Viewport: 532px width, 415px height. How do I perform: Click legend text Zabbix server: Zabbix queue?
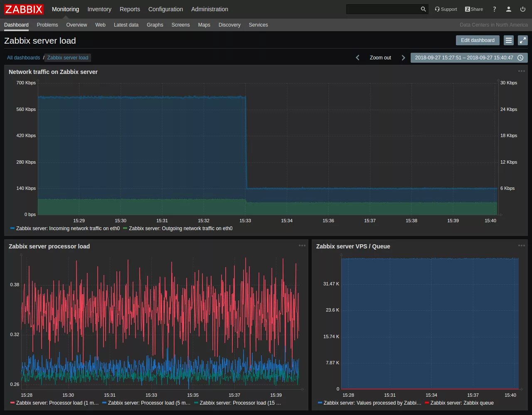(462, 403)
